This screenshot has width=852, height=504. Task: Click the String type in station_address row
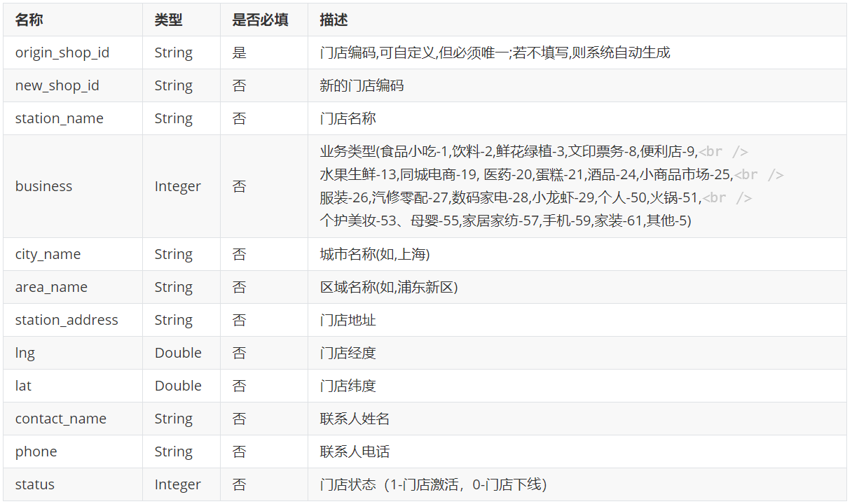click(x=174, y=320)
